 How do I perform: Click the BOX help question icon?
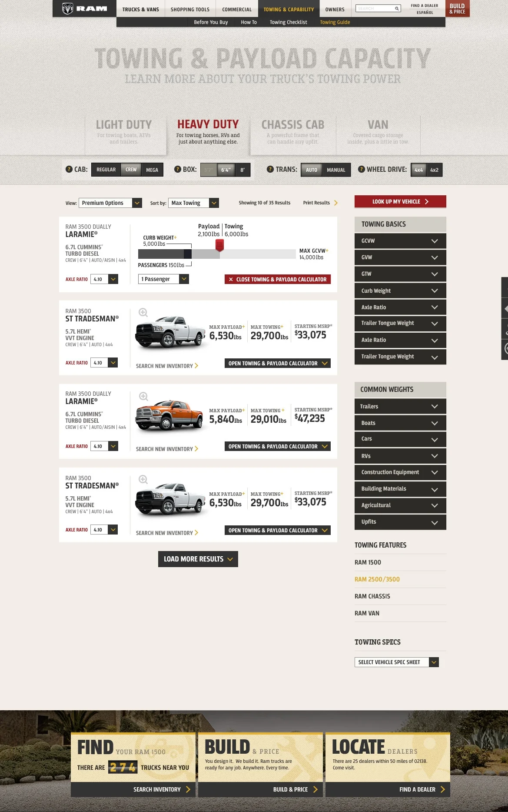tap(177, 169)
